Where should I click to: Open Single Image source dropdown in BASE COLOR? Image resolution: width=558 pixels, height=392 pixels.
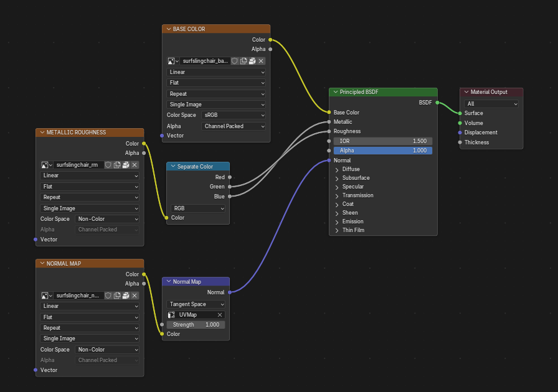point(216,105)
